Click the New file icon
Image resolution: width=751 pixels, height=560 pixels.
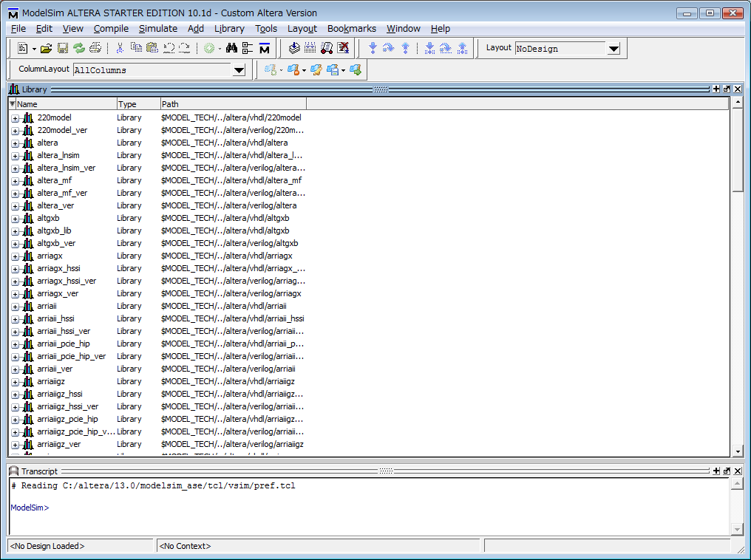tap(22, 48)
